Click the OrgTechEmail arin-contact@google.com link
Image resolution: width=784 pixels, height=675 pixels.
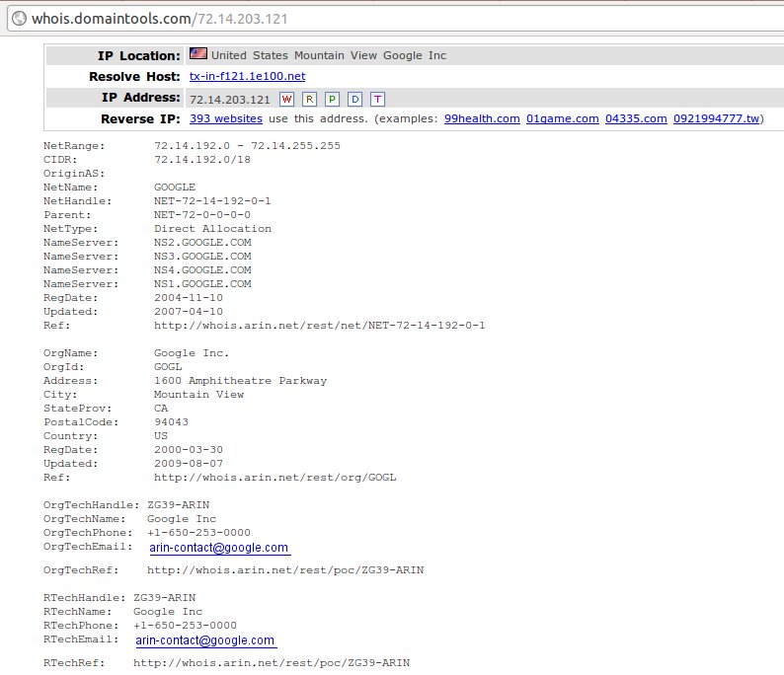(x=219, y=548)
